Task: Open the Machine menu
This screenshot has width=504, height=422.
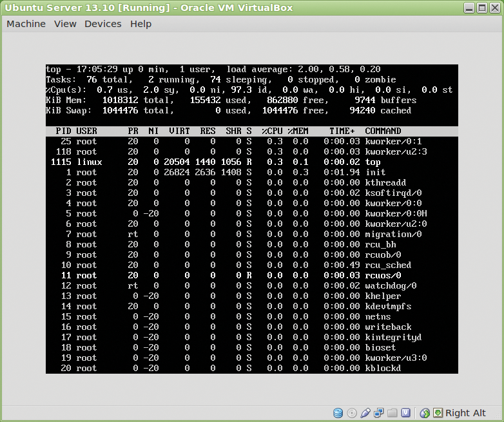Action: [x=26, y=24]
